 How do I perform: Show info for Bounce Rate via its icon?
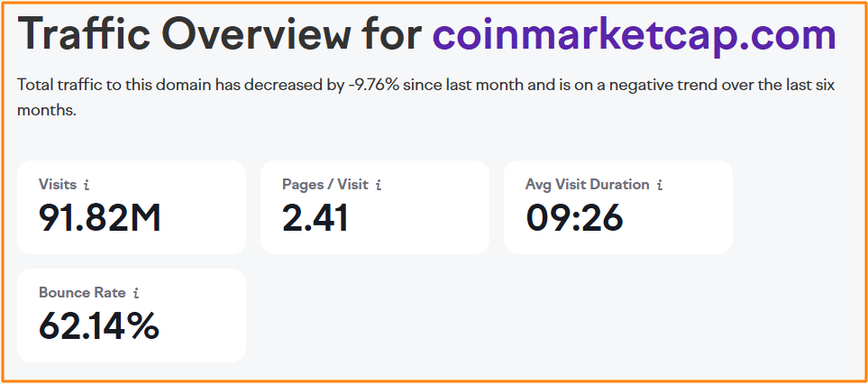[x=136, y=293]
